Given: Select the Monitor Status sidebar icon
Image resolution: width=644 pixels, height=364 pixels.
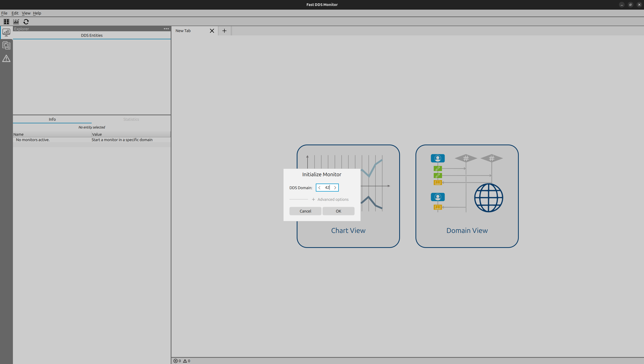Looking at the screenshot, I should point(6,32).
